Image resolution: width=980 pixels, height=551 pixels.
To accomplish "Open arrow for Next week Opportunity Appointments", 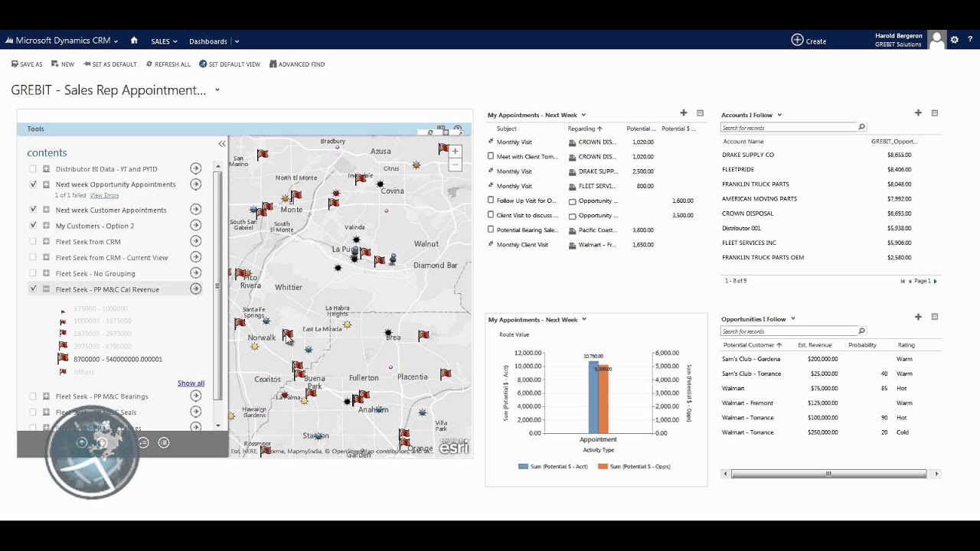I will (196, 184).
